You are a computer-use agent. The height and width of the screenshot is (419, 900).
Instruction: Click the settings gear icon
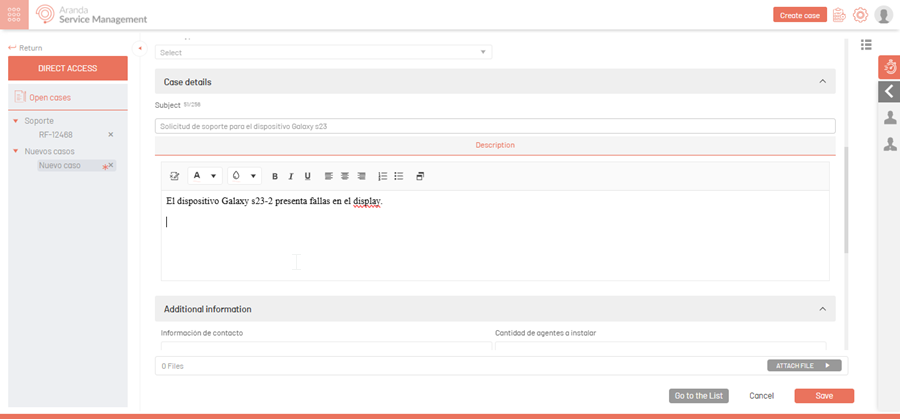click(860, 15)
